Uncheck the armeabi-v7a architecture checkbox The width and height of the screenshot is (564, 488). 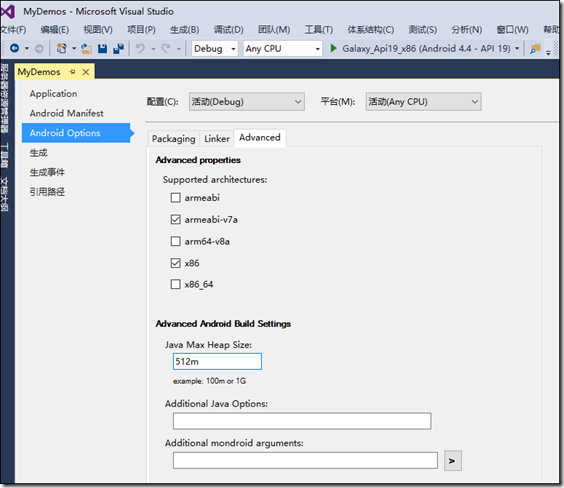point(176,219)
